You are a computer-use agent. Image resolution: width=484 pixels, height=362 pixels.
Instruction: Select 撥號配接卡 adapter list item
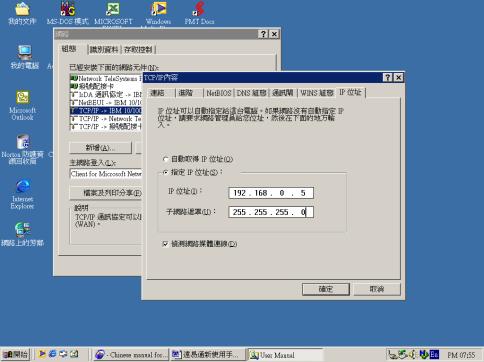[x=106, y=86]
